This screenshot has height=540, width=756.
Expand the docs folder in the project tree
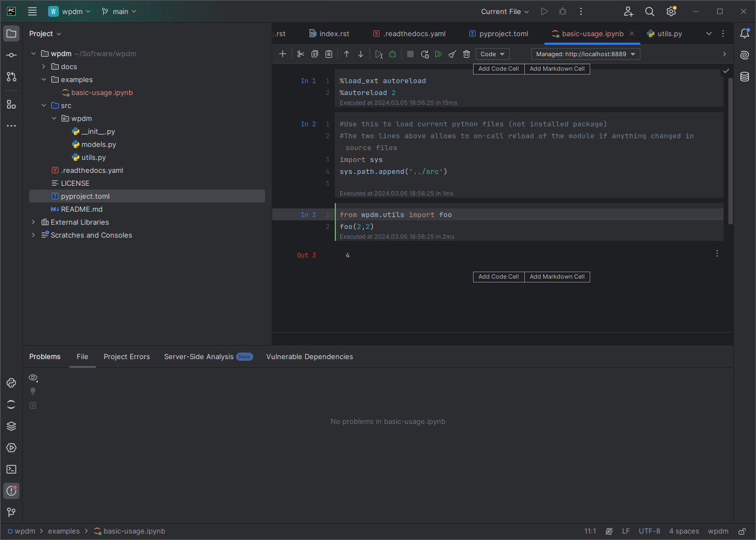[x=44, y=66]
